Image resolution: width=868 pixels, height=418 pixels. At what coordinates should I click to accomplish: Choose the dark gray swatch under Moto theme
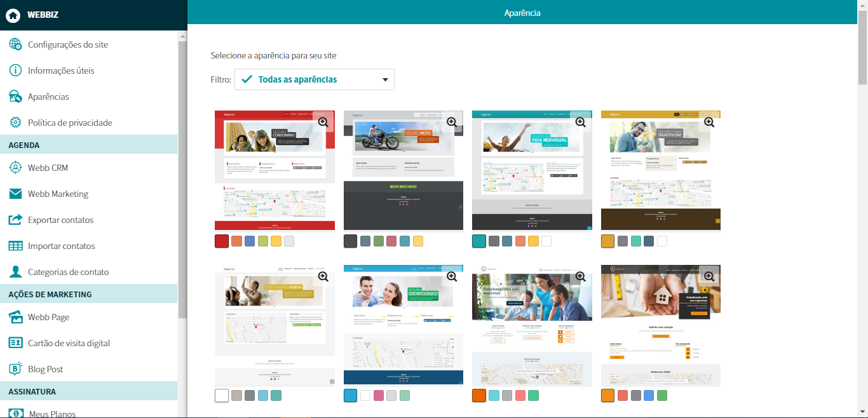pos(350,241)
